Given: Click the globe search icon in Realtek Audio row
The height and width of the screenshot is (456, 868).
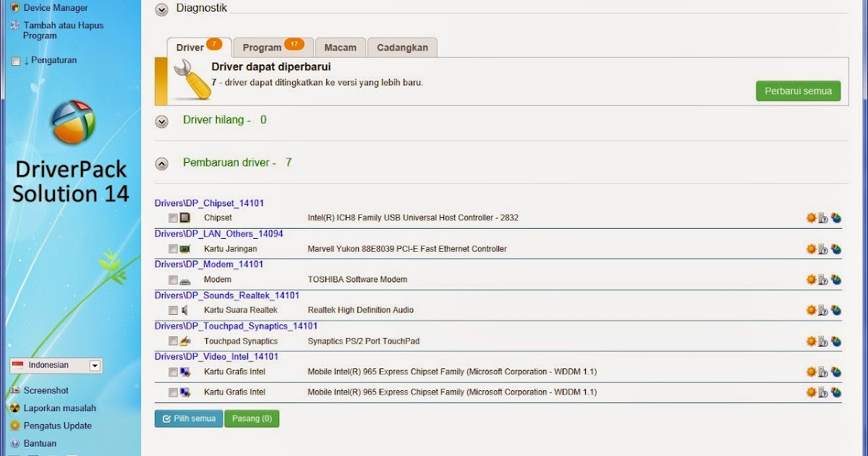Looking at the screenshot, I should point(836,311).
